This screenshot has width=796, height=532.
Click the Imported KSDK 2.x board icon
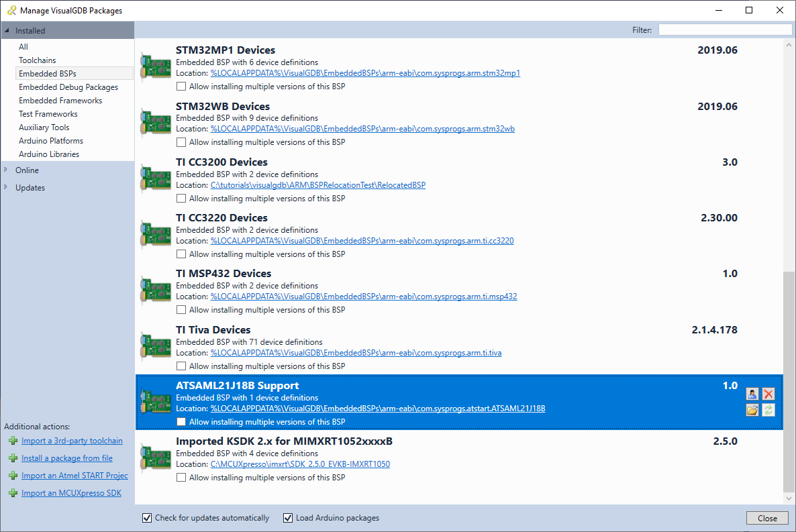pos(155,458)
